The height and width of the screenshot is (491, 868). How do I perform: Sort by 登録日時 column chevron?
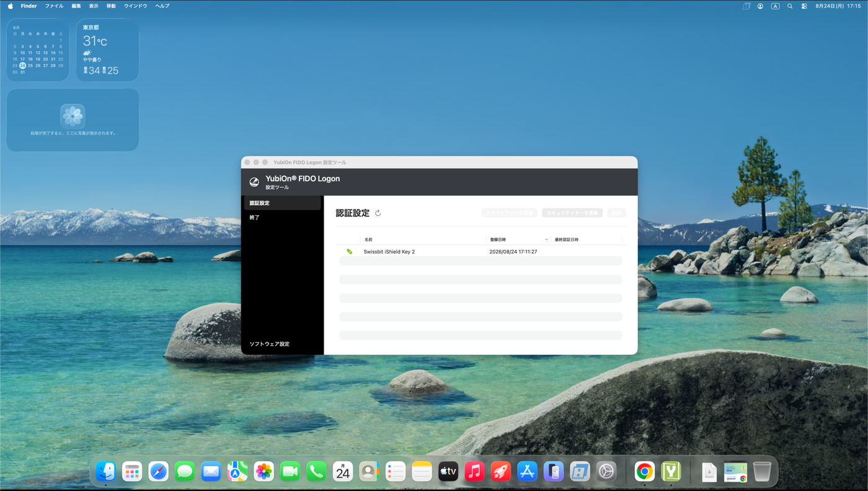point(546,239)
